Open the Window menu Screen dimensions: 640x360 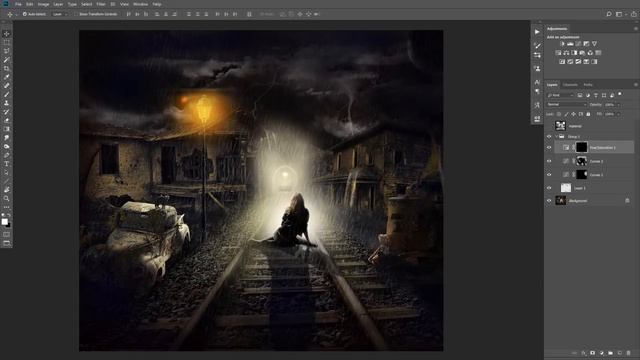click(x=140, y=4)
